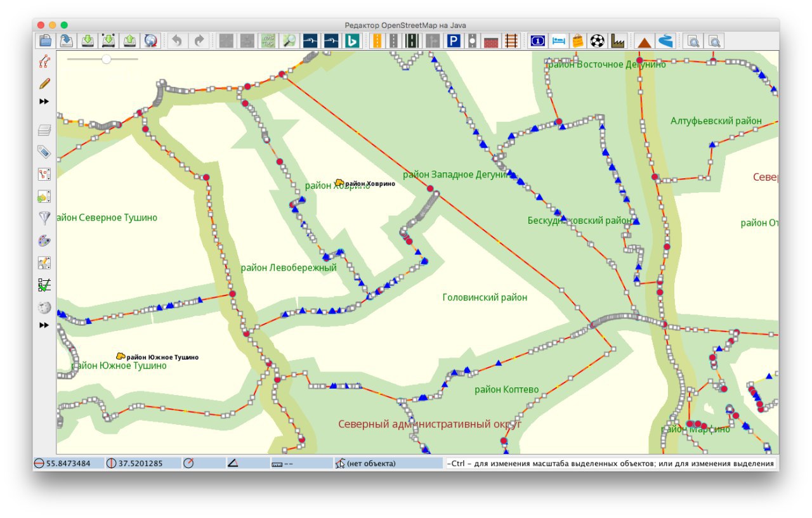Click 'Алтуфьевский район' map label

pos(716,120)
